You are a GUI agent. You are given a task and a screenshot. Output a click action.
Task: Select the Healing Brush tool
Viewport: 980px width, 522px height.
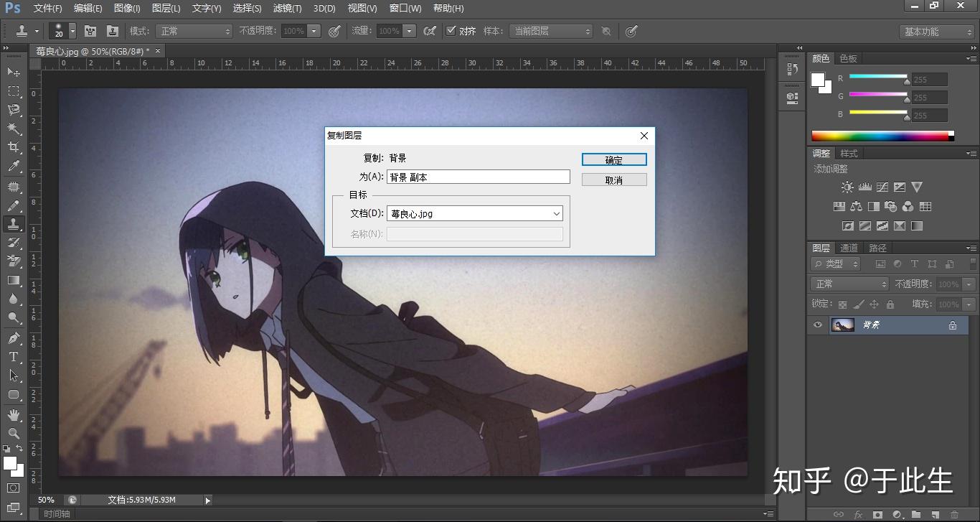point(14,187)
